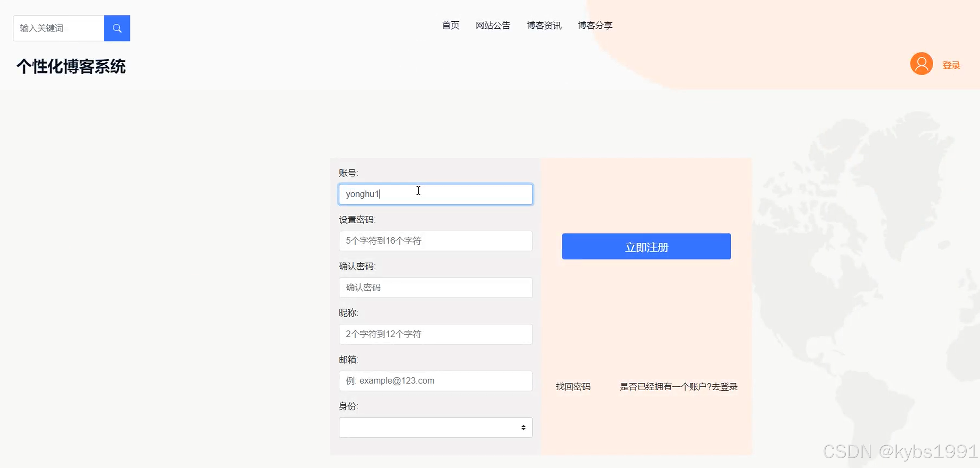Click 是否已经拥有一个账户?去登录 link

tap(678, 387)
